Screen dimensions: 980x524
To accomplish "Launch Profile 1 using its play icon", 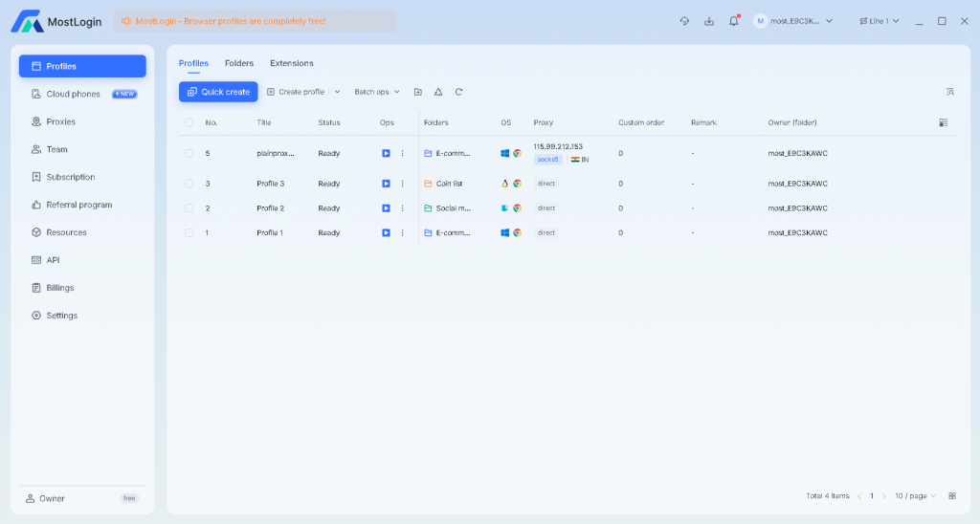I will (386, 232).
